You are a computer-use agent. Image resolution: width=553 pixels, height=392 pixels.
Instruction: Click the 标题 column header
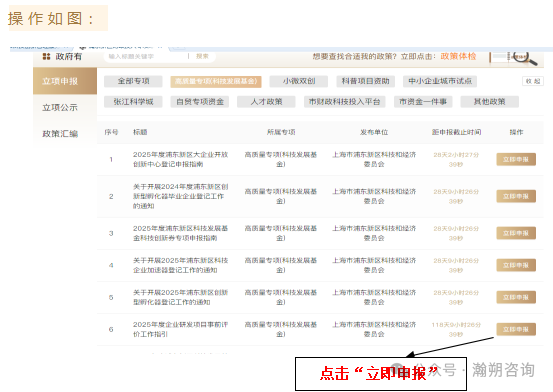(x=140, y=132)
